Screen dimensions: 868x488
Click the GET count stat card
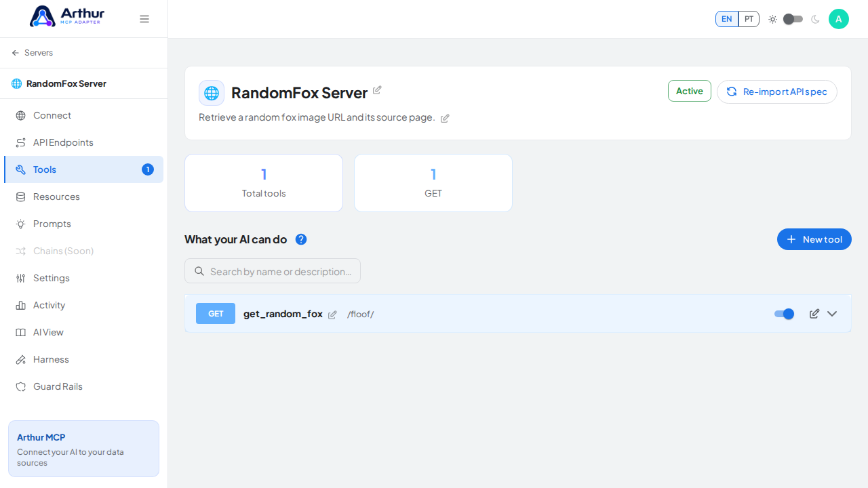click(x=433, y=183)
